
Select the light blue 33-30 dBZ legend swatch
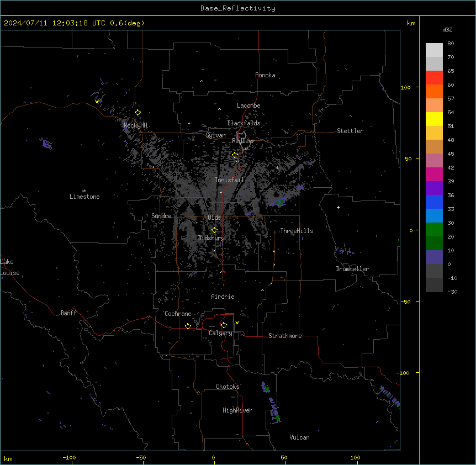click(x=434, y=216)
